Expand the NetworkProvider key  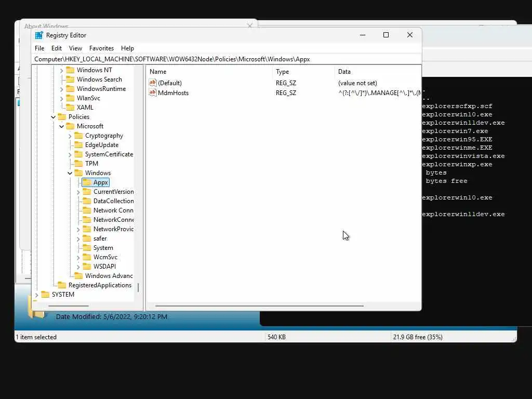[x=78, y=230]
